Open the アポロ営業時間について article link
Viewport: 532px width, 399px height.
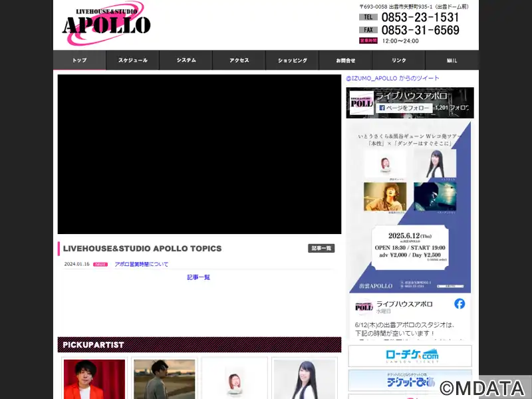(x=142, y=264)
